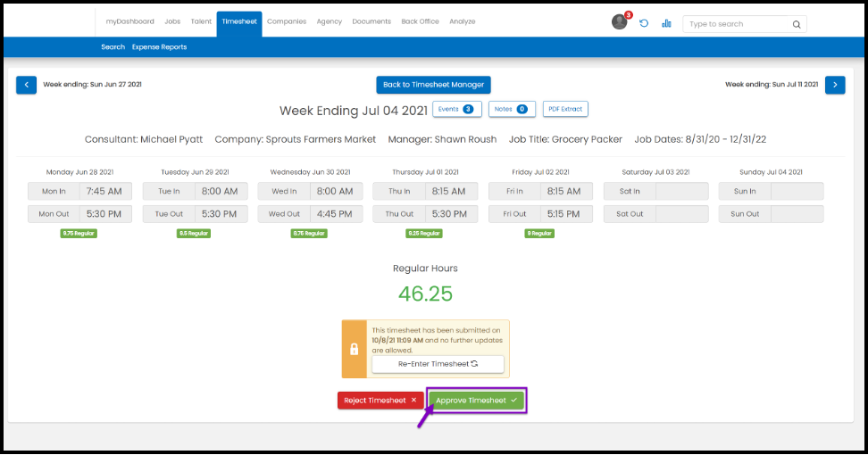Open the Jobs menu
Viewport: 868px width, 455px height.
pyautogui.click(x=172, y=21)
